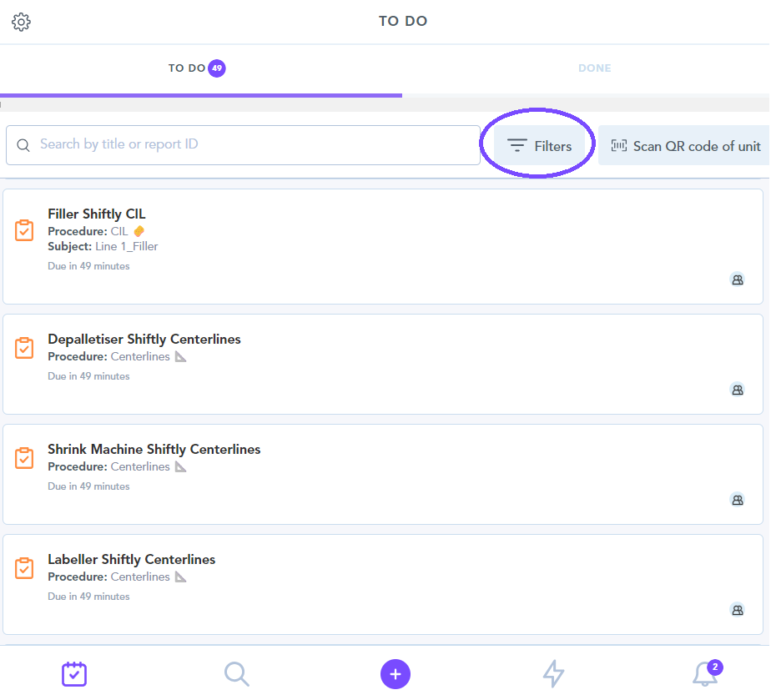
Task: Click clipboard icon of Depalletiser Shiftly Centerlines
Action: (x=25, y=348)
